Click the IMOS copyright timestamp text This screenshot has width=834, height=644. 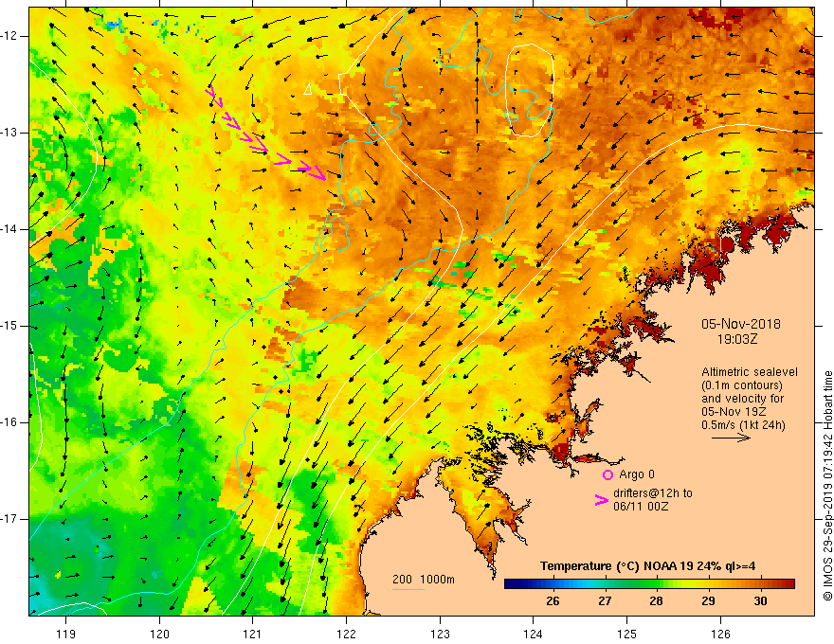coord(827,486)
